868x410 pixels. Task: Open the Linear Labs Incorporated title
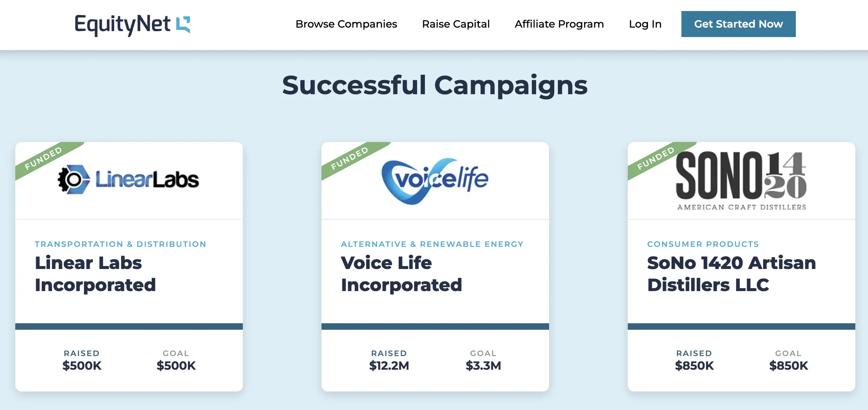click(95, 273)
